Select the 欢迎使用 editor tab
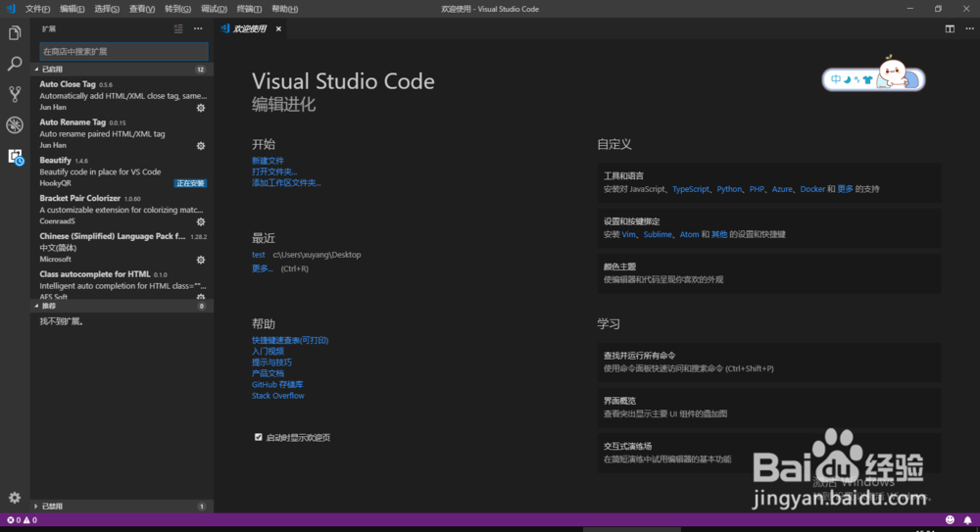The image size is (980, 532). pyautogui.click(x=250, y=28)
